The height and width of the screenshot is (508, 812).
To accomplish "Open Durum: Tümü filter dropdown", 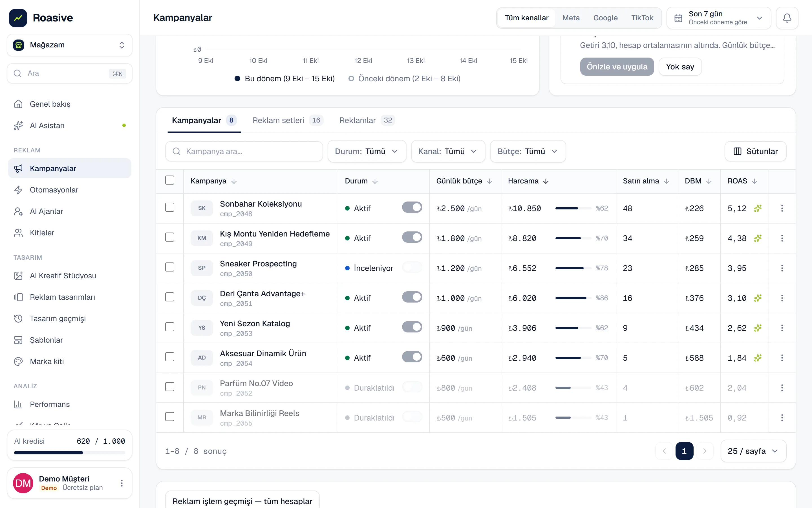I will pos(367,152).
